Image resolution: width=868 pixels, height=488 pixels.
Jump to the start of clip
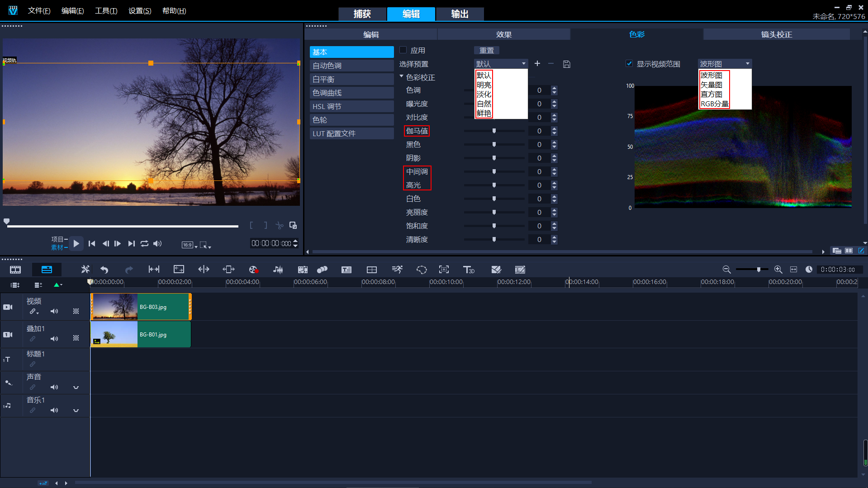click(x=92, y=244)
